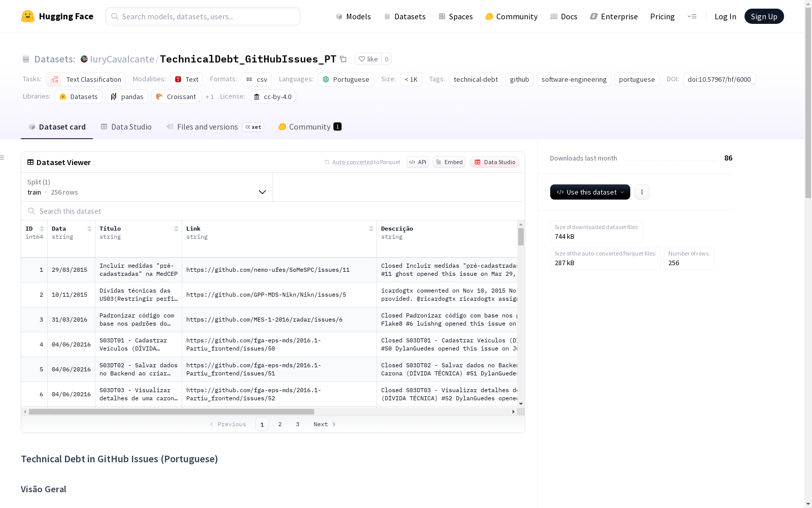Open Pricing in top navigation
Image resolution: width=812 pixels, height=508 pixels.
662,16
